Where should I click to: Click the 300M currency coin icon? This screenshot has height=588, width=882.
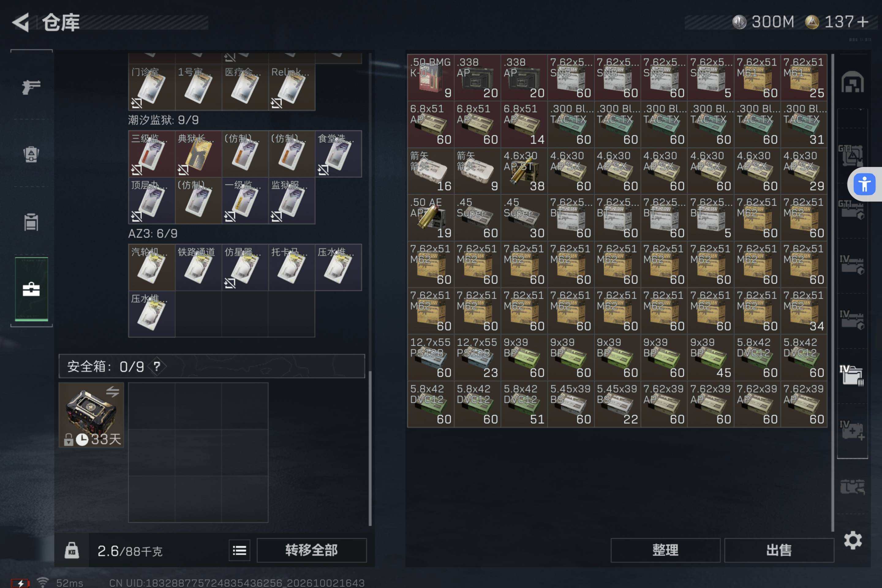tap(740, 22)
